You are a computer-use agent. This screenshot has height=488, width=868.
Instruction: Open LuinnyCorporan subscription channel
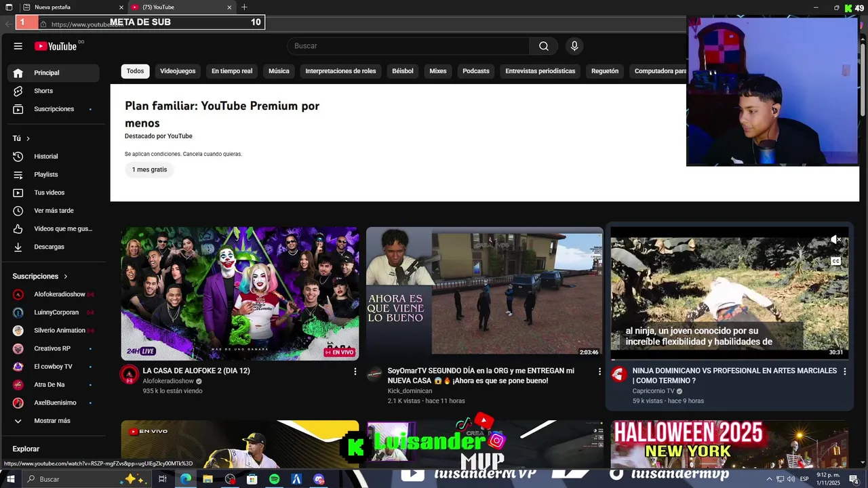point(54,312)
